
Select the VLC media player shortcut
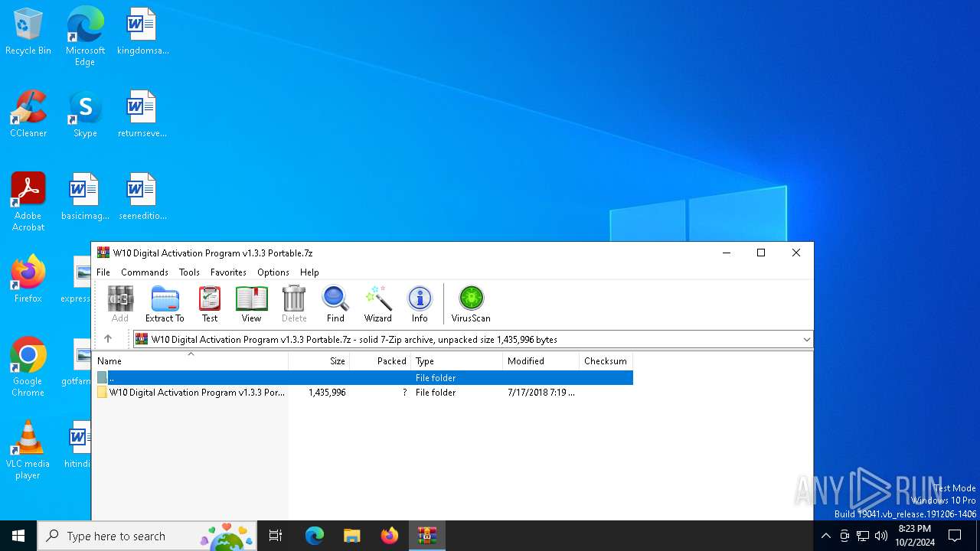pos(28,450)
